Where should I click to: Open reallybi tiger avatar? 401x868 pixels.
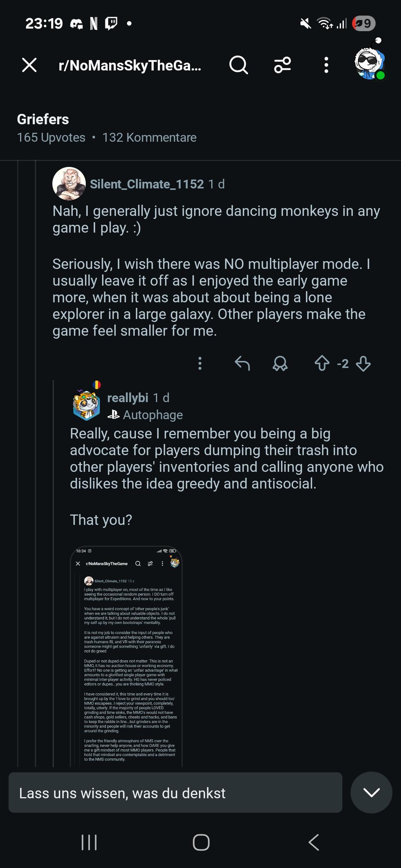[x=87, y=405]
